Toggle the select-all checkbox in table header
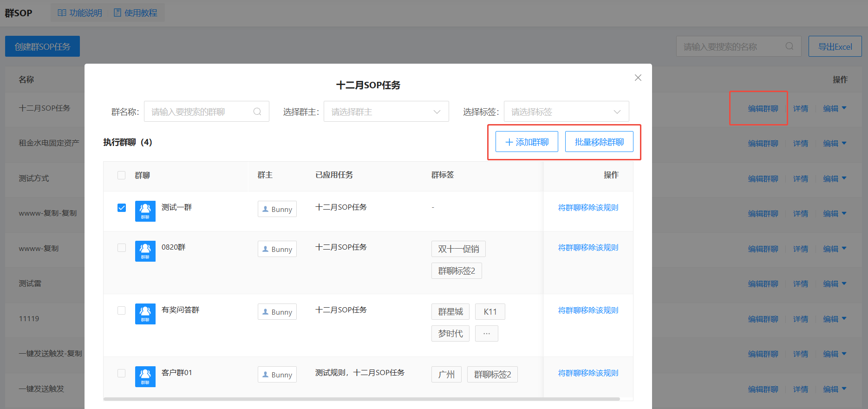Image resolution: width=868 pixels, height=409 pixels. point(122,175)
